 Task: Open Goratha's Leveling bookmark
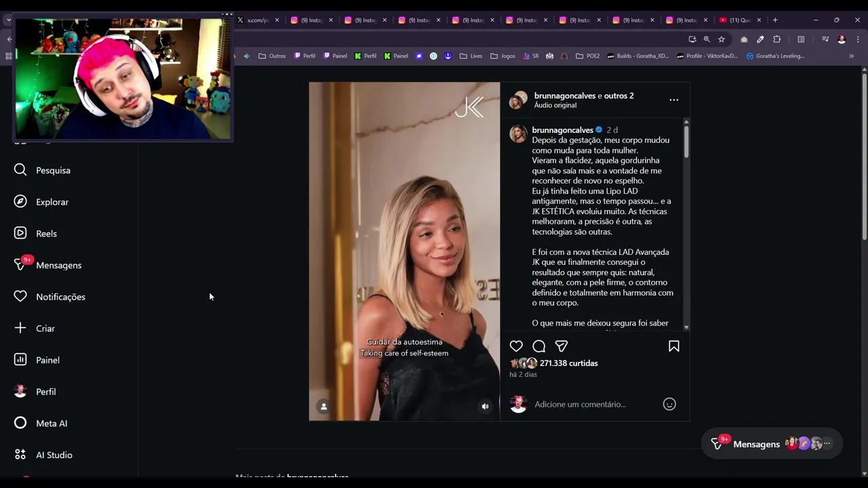click(x=775, y=56)
